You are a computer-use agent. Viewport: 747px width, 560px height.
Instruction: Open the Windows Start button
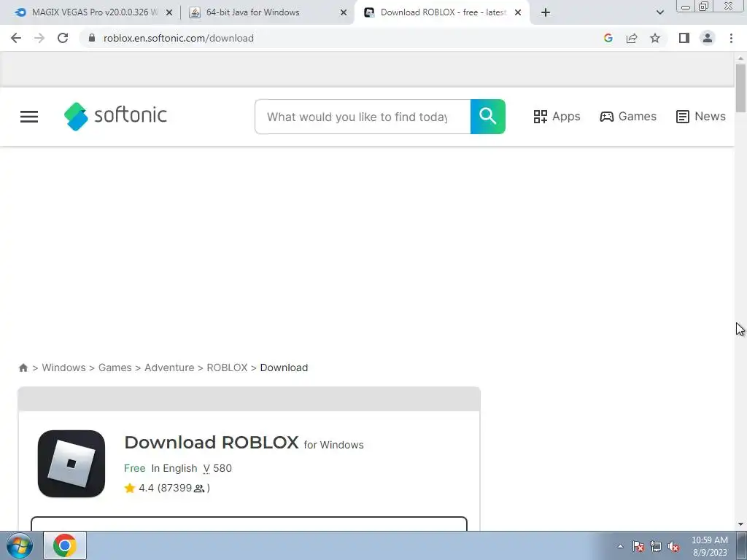point(20,545)
